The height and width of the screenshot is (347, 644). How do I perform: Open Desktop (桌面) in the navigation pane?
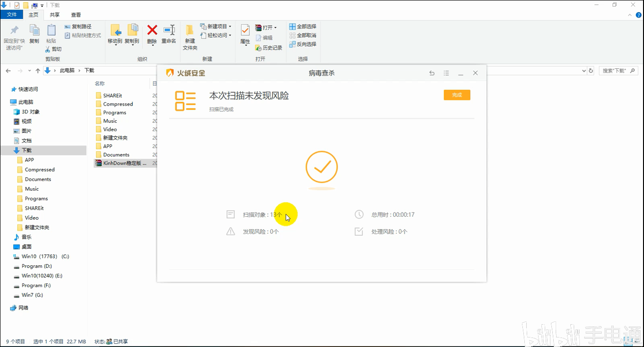point(22,247)
